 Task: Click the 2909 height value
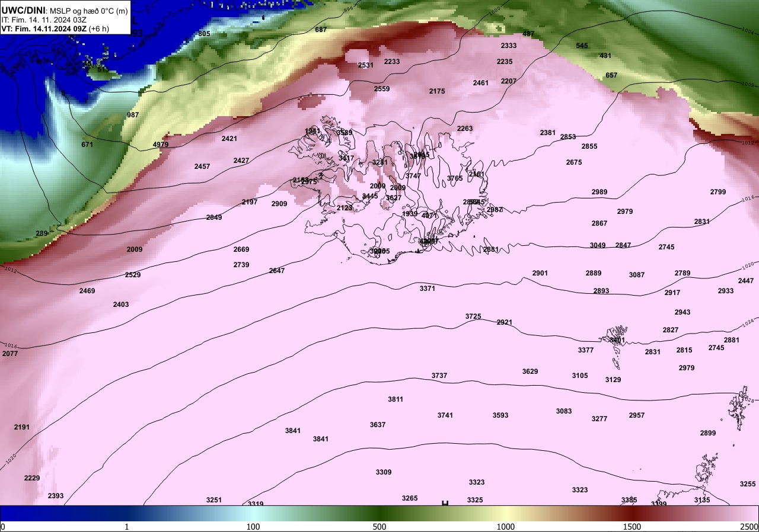(x=279, y=204)
